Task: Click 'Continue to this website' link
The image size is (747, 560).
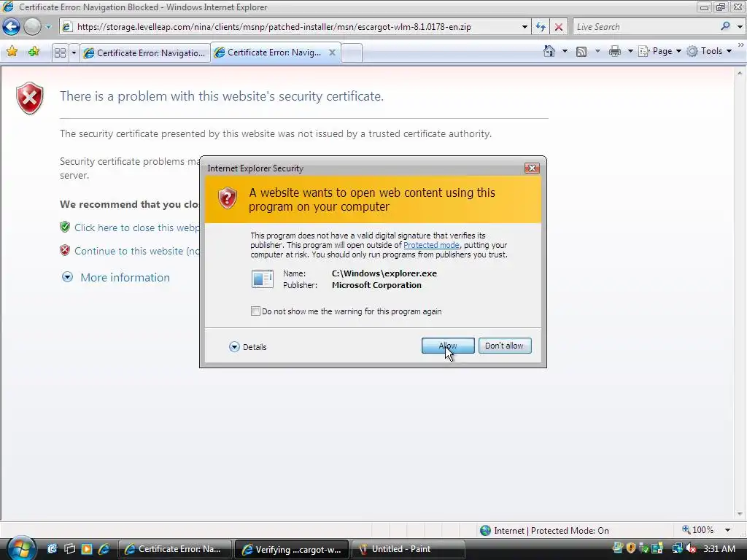Action: pyautogui.click(x=136, y=251)
